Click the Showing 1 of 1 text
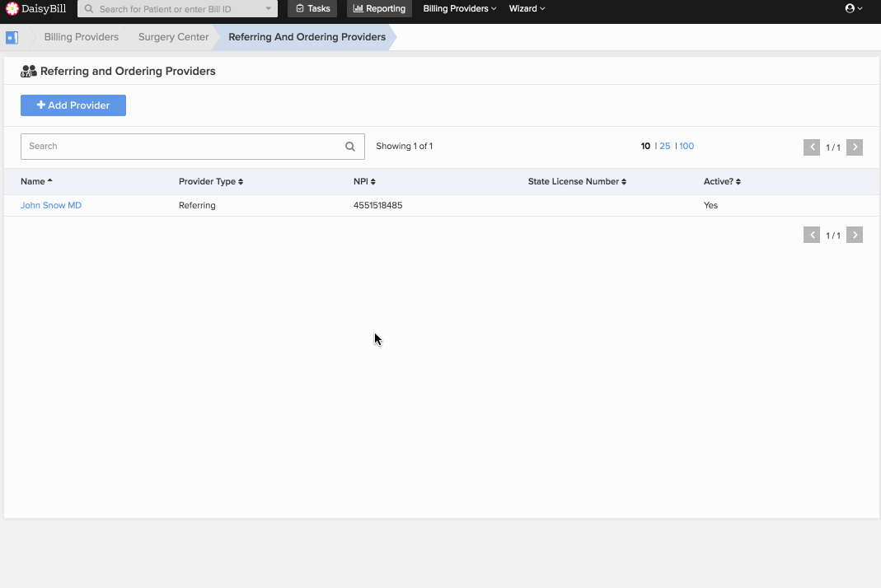The height and width of the screenshot is (588, 881). coord(404,146)
